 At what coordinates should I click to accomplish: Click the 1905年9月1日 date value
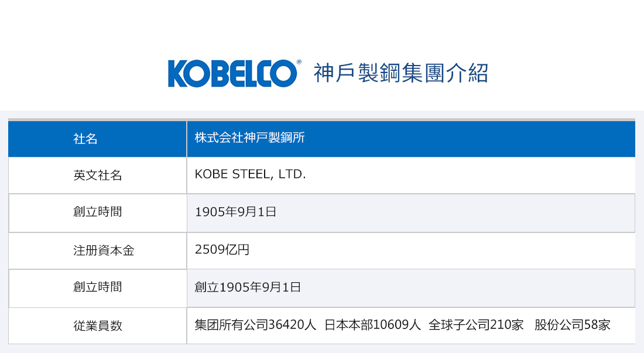tap(235, 212)
